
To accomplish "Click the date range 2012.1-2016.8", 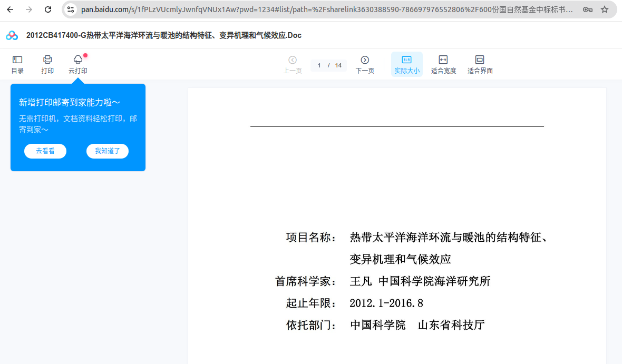I will (386, 303).
